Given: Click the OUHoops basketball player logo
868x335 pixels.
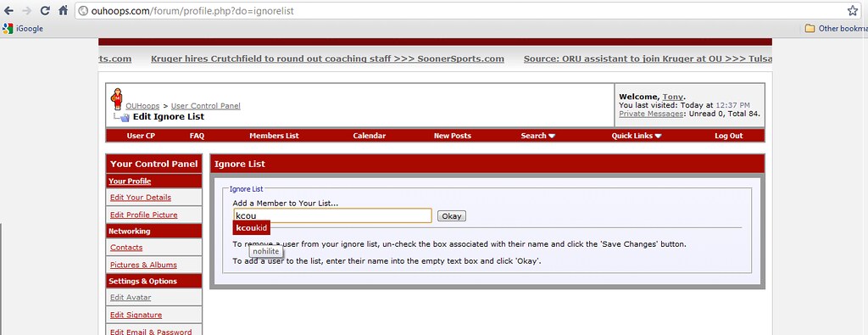Looking at the screenshot, I should pyautogui.click(x=116, y=98).
